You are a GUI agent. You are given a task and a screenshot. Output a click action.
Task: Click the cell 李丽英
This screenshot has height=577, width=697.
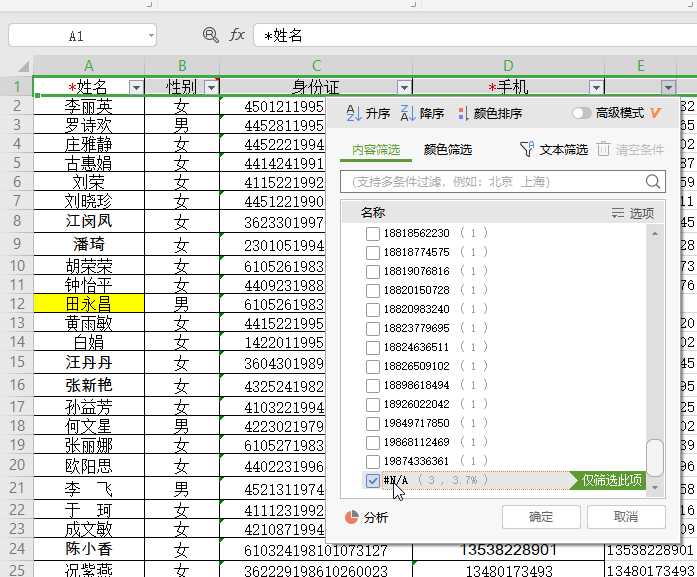coord(89,106)
